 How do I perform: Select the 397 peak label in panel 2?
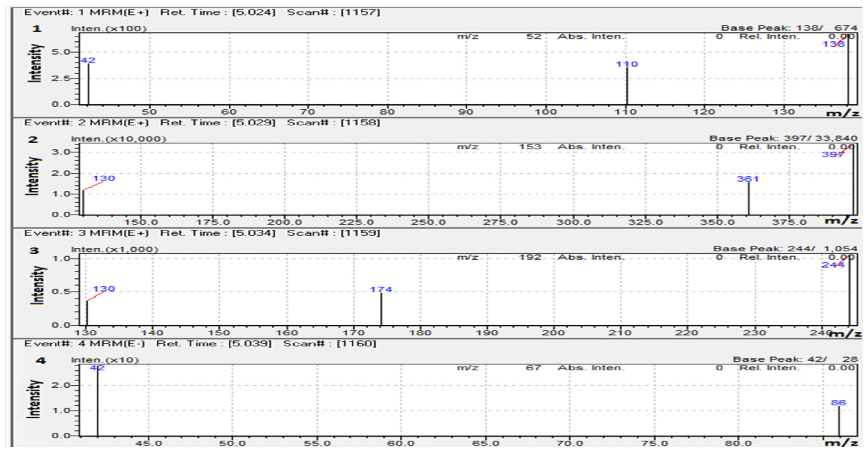(x=833, y=154)
